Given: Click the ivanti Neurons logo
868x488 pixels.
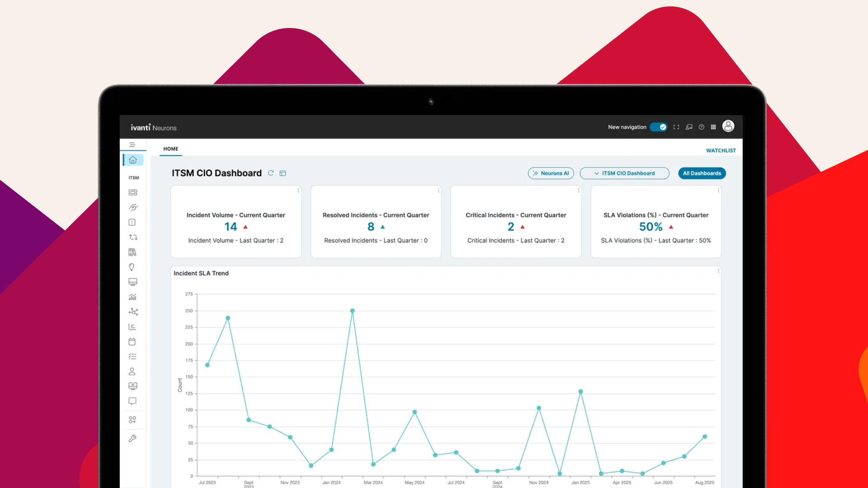Looking at the screenshot, I should click(x=154, y=127).
